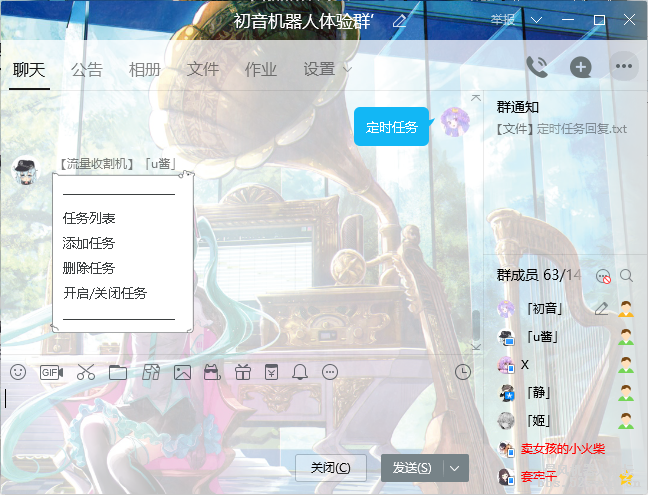
Task: Open the GIF recorder tool
Action: [x=51, y=373]
